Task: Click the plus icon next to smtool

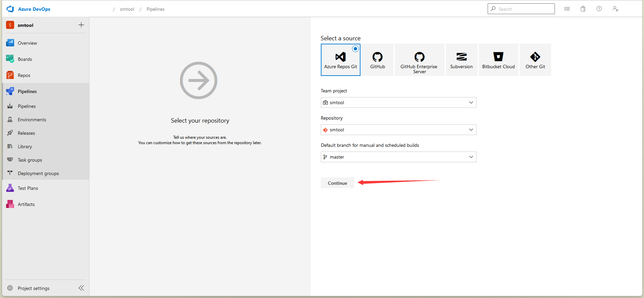Action: [81, 25]
